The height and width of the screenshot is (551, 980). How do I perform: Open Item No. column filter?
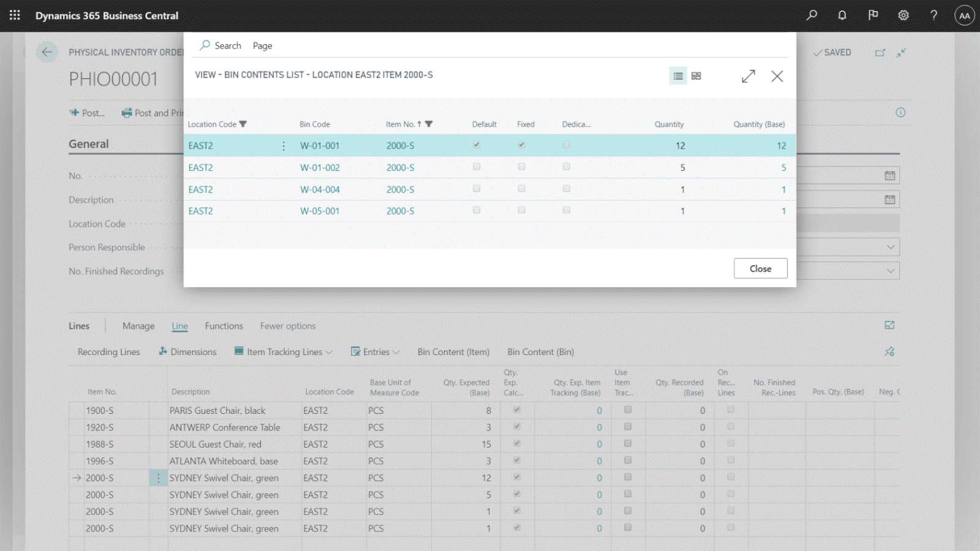tap(429, 124)
